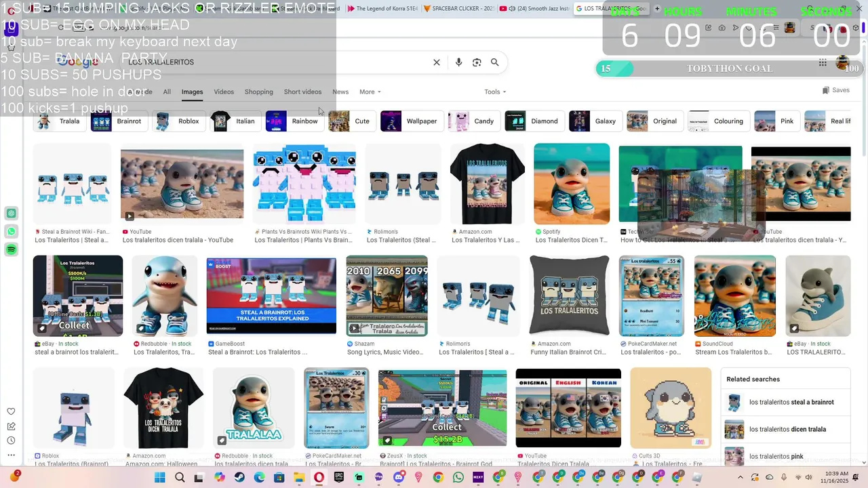Open the Tools dropdown

pyautogui.click(x=495, y=92)
